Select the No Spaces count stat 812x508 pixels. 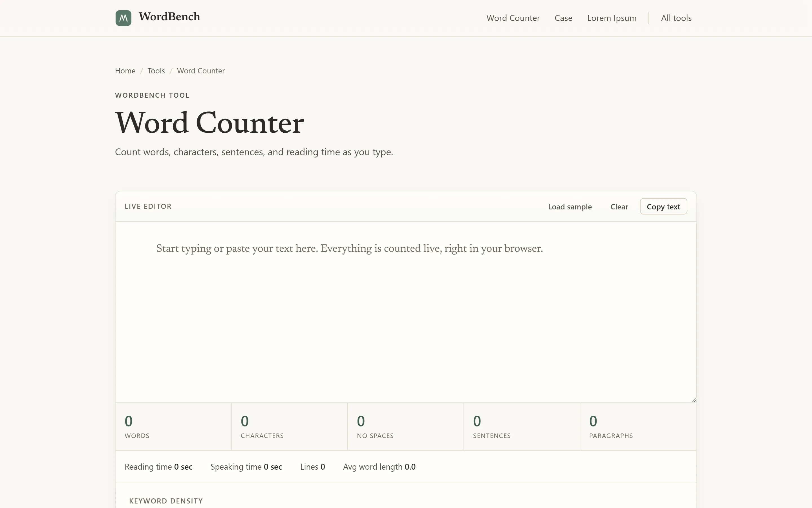tap(406, 426)
